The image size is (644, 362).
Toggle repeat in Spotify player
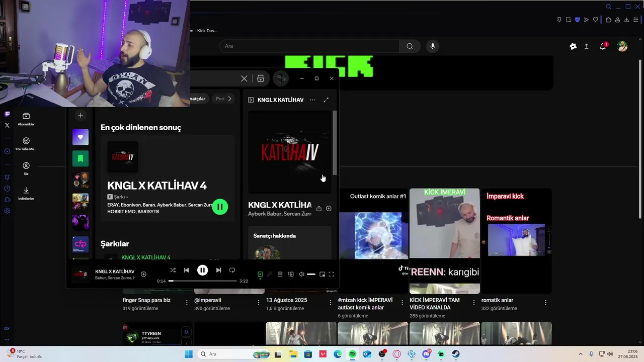232,270
